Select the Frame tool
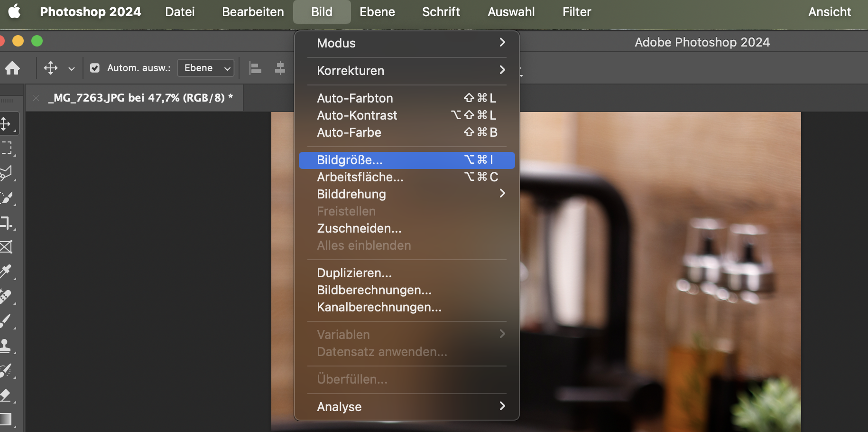The image size is (868, 432). coord(7,247)
